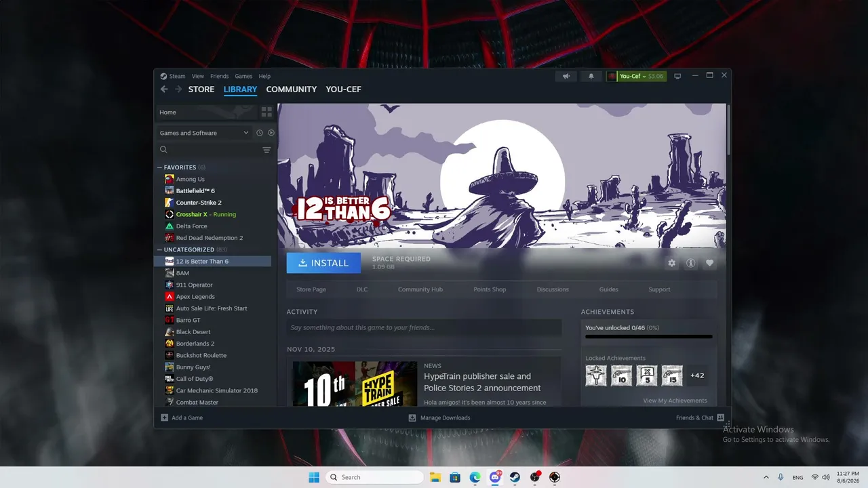
Task: Open the game's Store Page link
Action: [311, 289]
